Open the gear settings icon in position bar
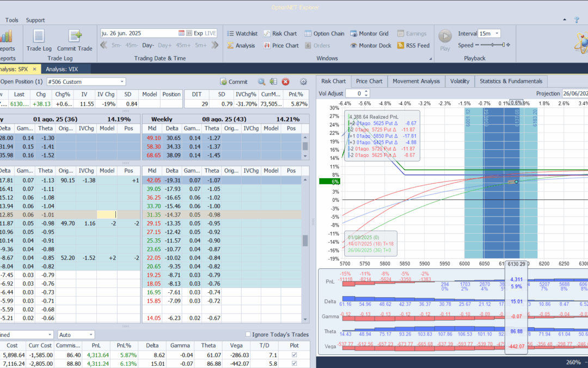 (303, 81)
